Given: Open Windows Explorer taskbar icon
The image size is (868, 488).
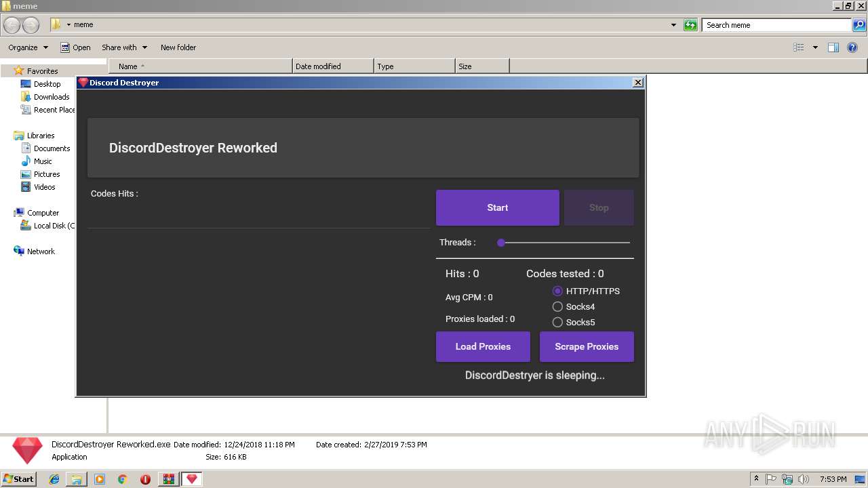Looking at the screenshot, I should [77, 479].
